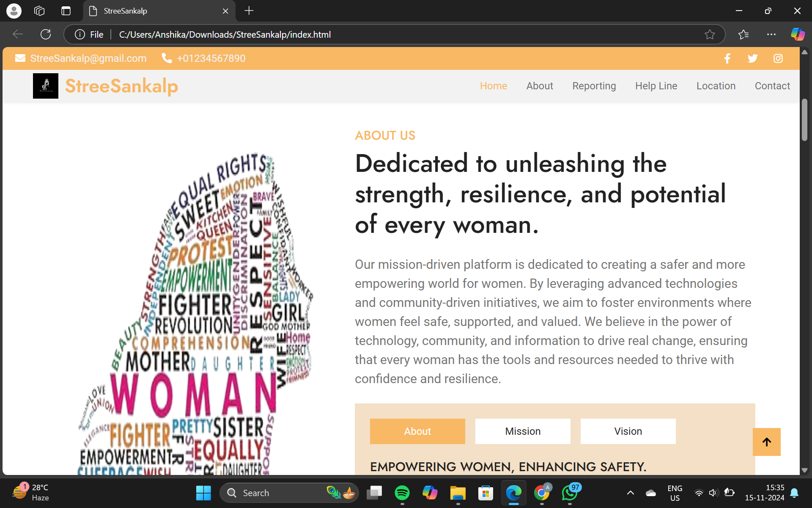Open the favorites list icon
The height and width of the screenshot is (508, 812).
pos(743,35)
